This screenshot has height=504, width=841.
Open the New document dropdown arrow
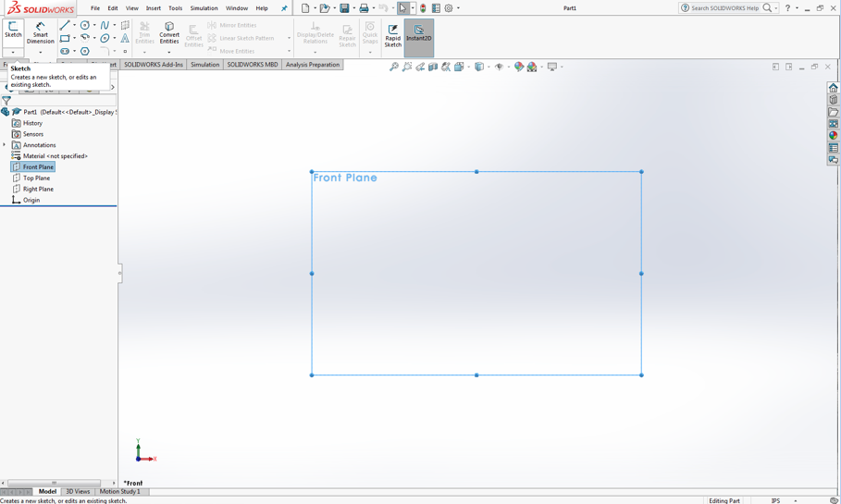pos(315,8)
